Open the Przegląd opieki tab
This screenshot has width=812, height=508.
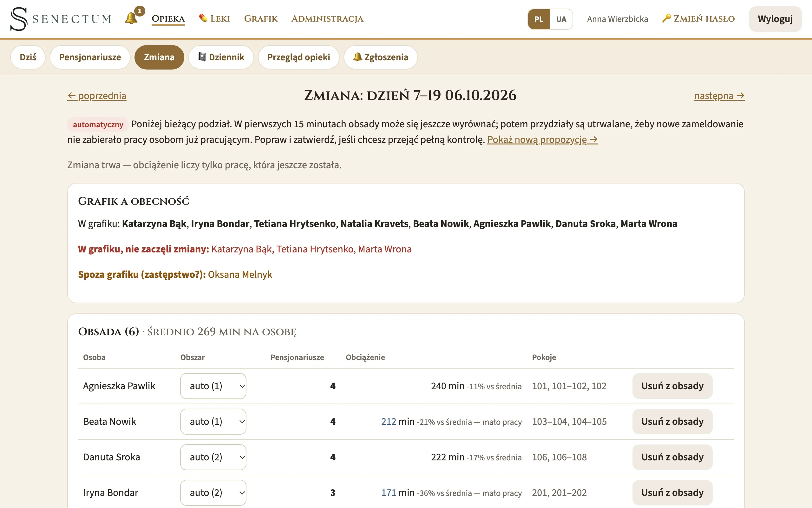(x=298, y=57)
